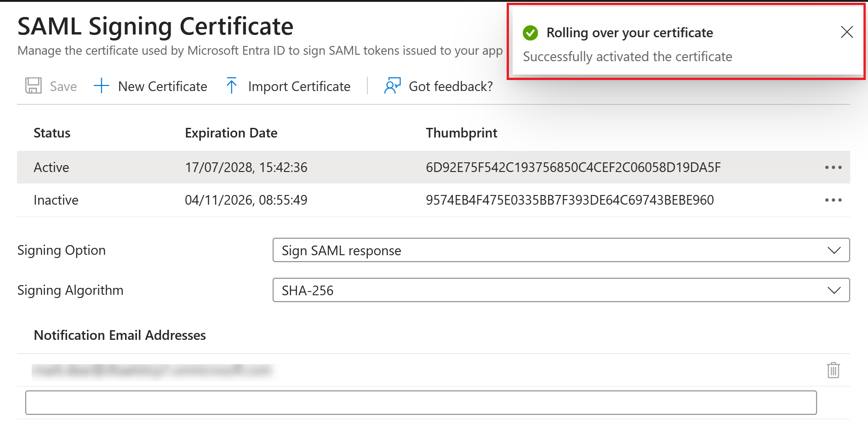
Task: Click the Got feedback? link
Action: coord(451,86)
